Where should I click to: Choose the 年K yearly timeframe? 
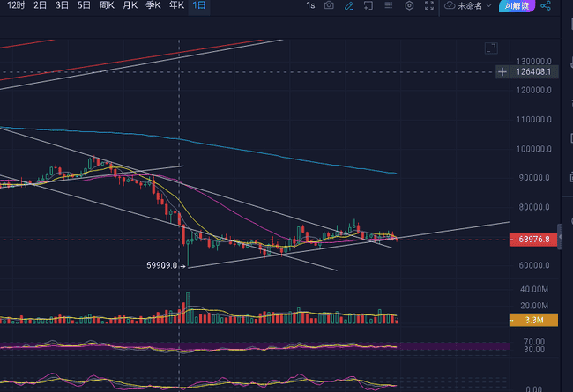pyautogui.click(x=176, y=5)
